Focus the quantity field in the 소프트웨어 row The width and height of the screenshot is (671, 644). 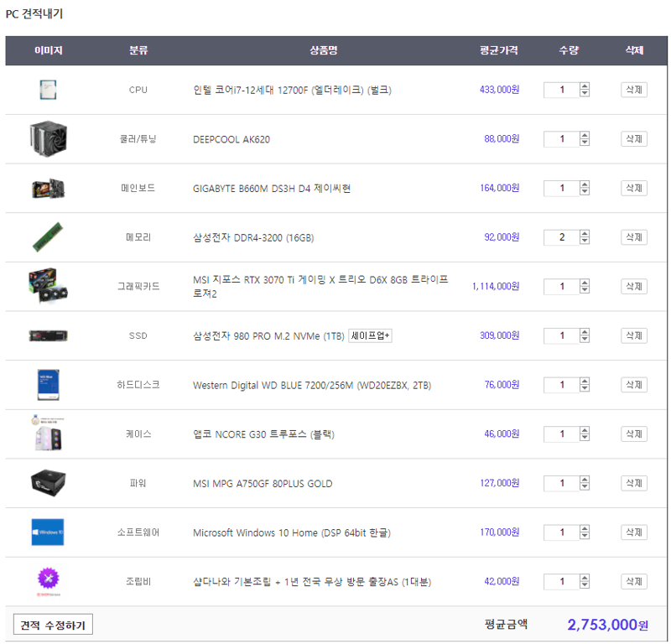point(561,532)
